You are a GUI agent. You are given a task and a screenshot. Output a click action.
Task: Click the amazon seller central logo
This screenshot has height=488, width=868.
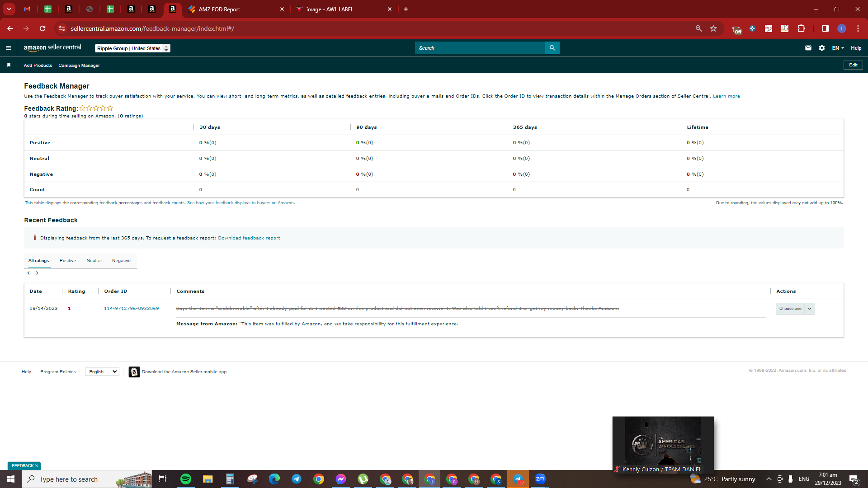[x=52, y=48]
